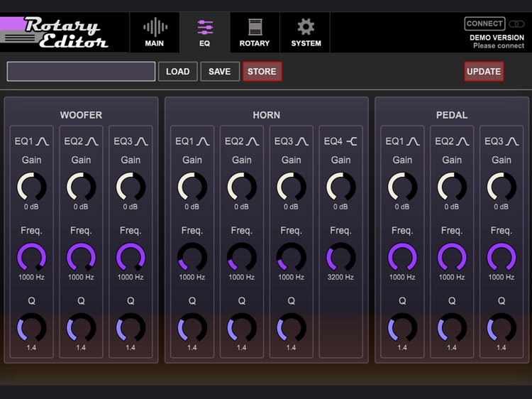Viewport: 532px width, 399px height.
Task: Click Horn EQ2 bell filter icon
Action: (253, 141)
